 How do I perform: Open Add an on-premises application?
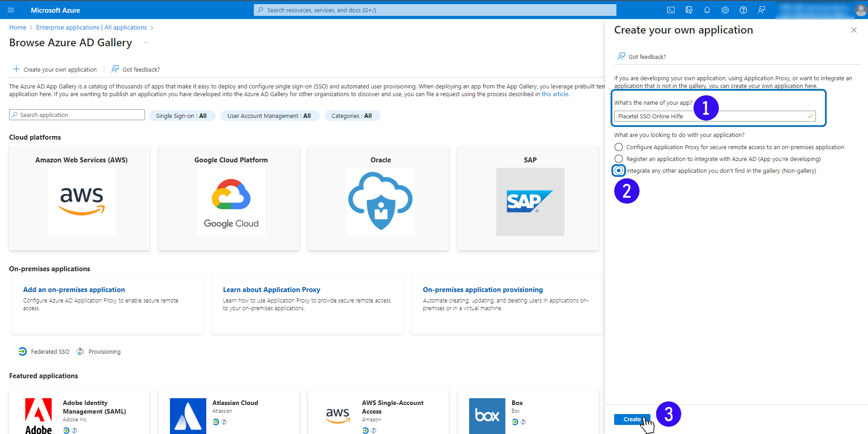tap(74, 289)
